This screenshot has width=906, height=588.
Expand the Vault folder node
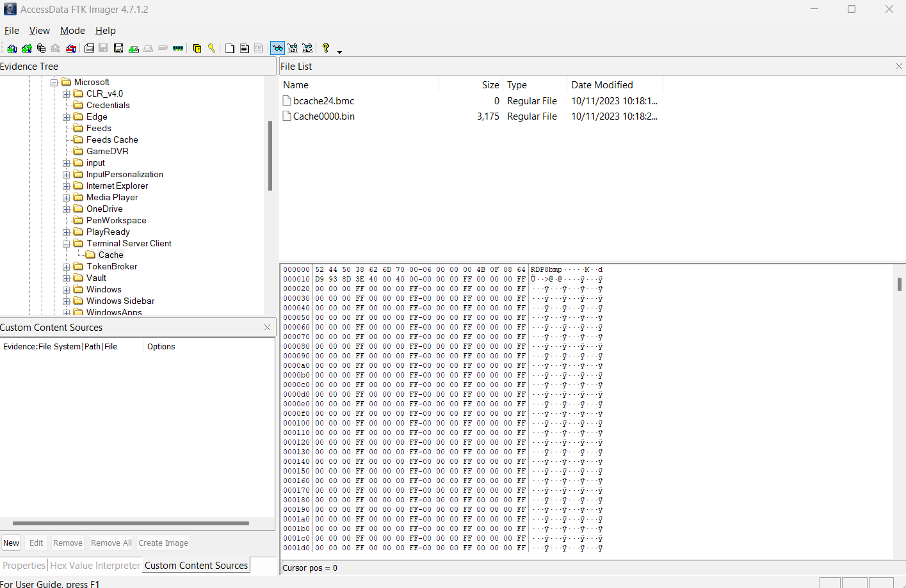(x=67, y=278)
